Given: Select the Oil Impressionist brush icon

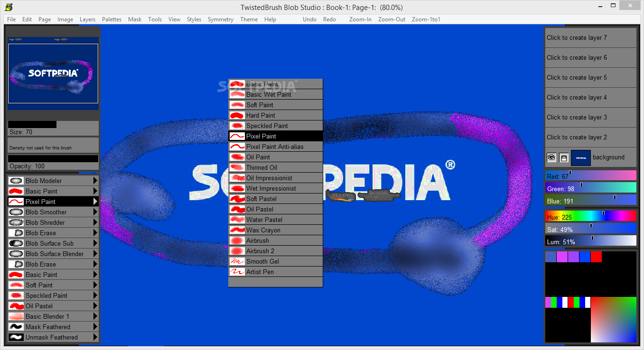Looking at the screenshot, I should (x=237, y=178).
